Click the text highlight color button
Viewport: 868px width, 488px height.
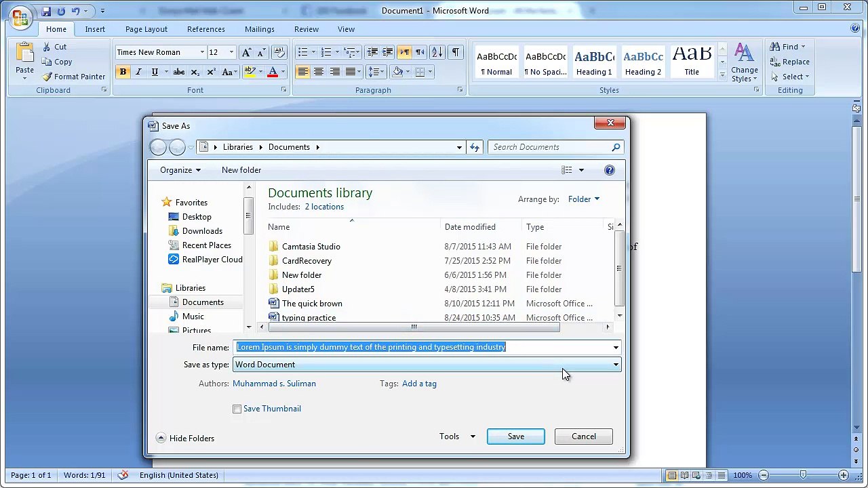(x=250, y=72)
